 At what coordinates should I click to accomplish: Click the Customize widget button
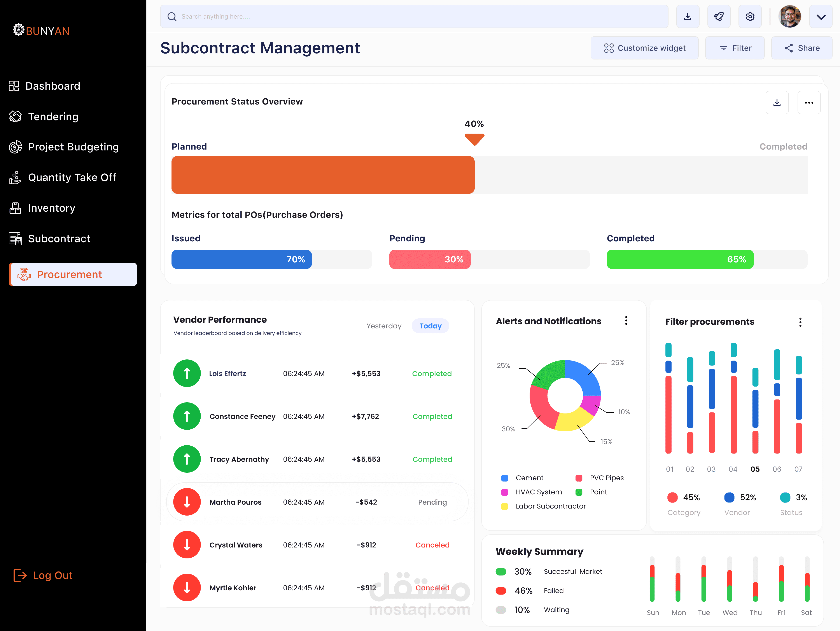pos(644,48)
